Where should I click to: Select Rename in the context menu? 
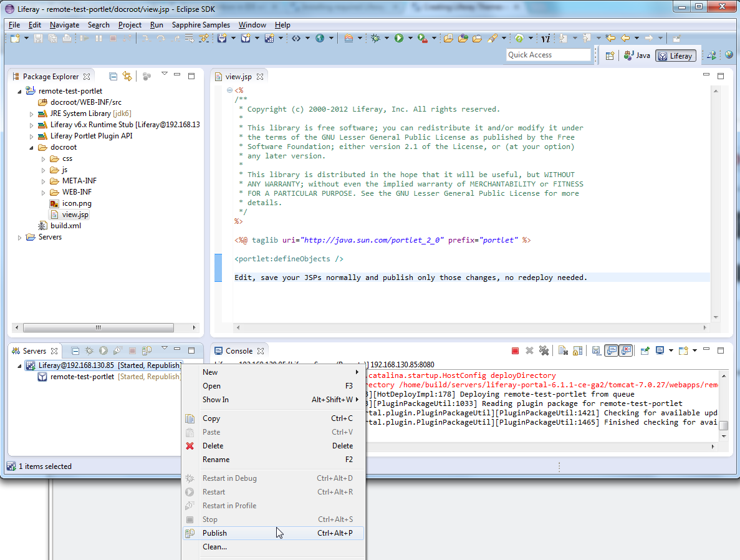(273, 460)
